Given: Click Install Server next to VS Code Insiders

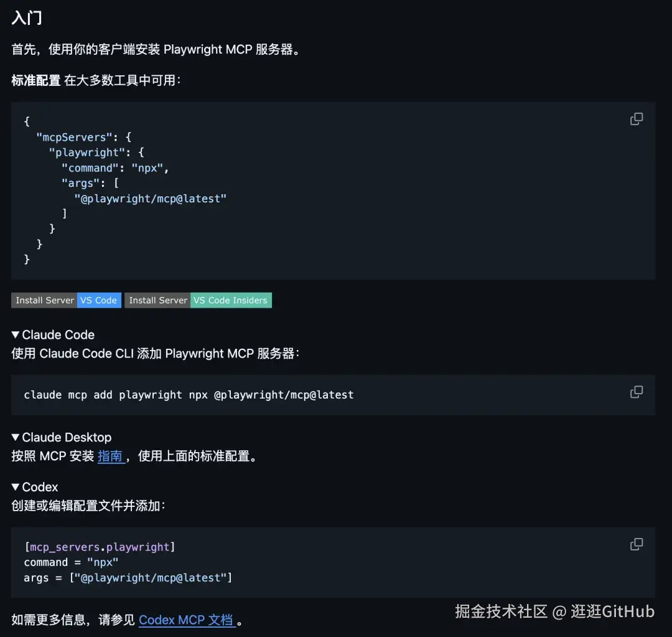Looking at the screenshot, I should point(157,300).
